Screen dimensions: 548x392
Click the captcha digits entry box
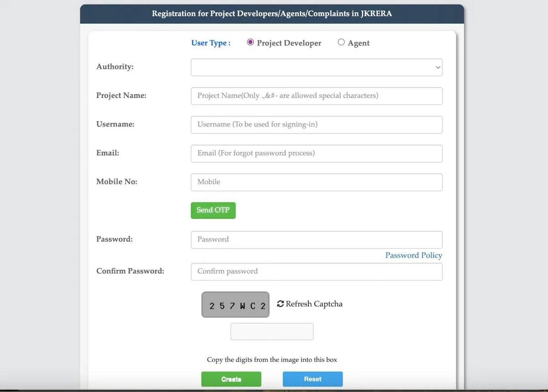272,332
